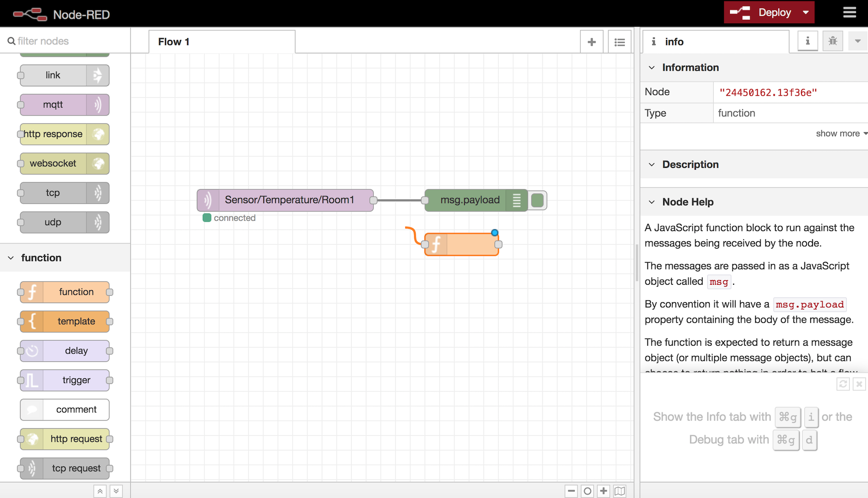Expand all palette categories

point(116,491)
